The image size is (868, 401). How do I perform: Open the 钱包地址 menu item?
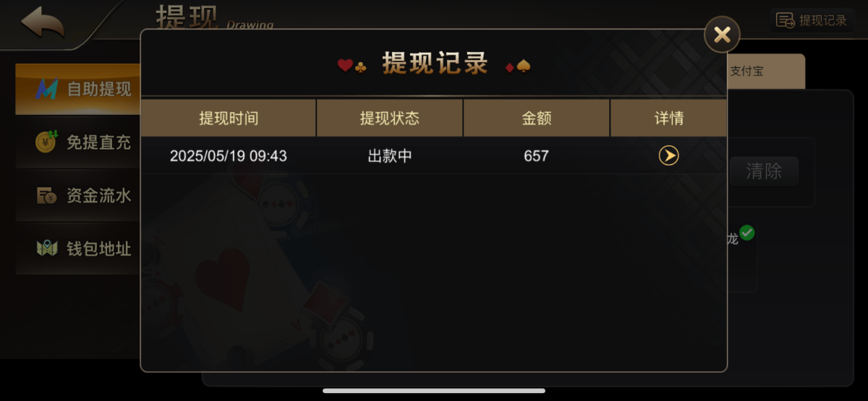78,249
